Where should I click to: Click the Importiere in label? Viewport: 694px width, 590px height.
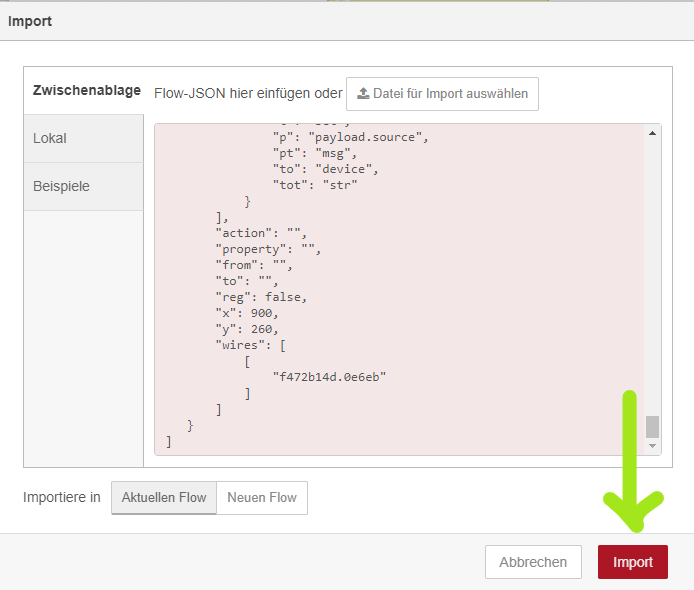(x=62, y=497)
